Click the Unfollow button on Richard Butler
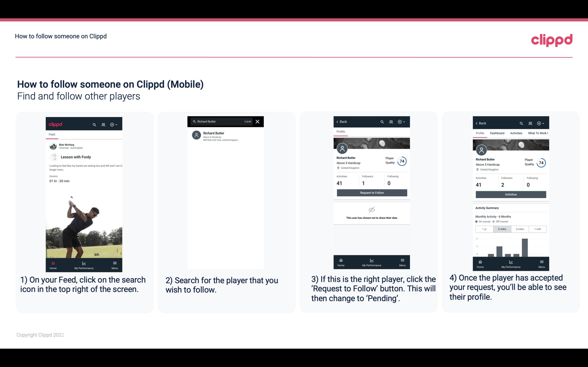 pyautogui.click(x=511, y=194)
